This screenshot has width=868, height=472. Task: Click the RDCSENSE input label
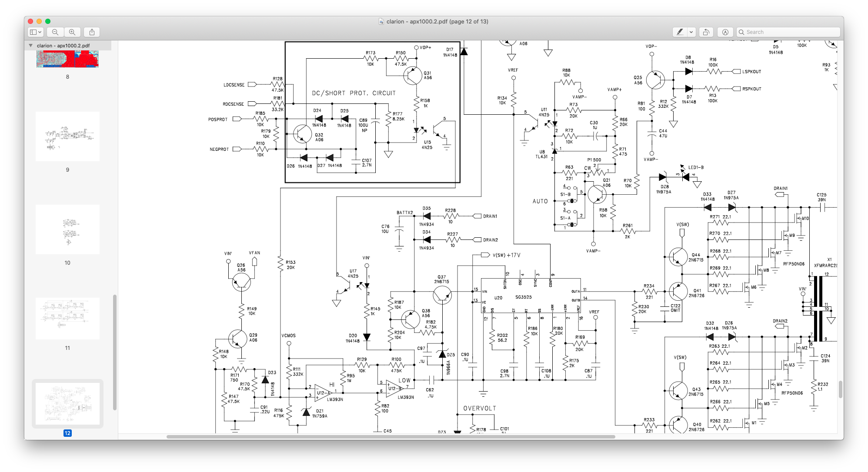click(x=233, y=104)
